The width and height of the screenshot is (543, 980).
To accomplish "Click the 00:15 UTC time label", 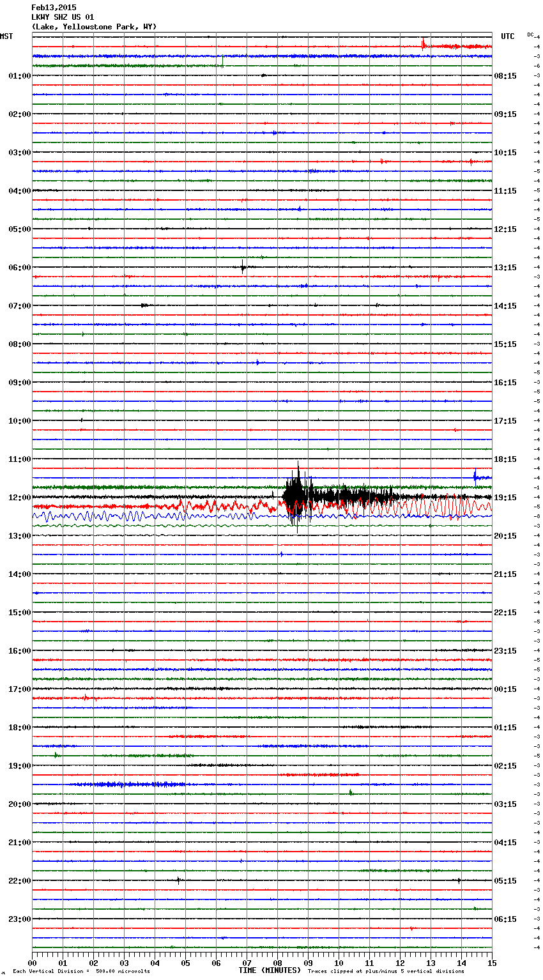I will [x=505, y=689].
